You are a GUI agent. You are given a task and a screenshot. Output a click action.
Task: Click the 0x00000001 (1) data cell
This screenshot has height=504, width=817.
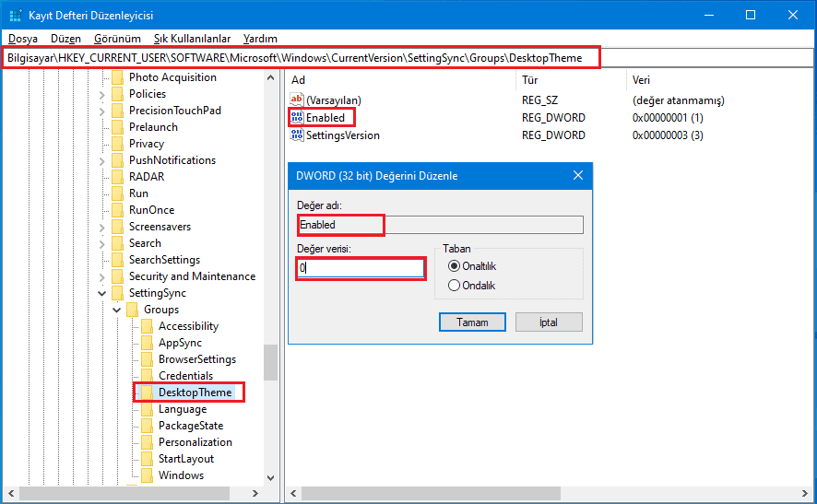pyautogui.click(x=668, y=117)
